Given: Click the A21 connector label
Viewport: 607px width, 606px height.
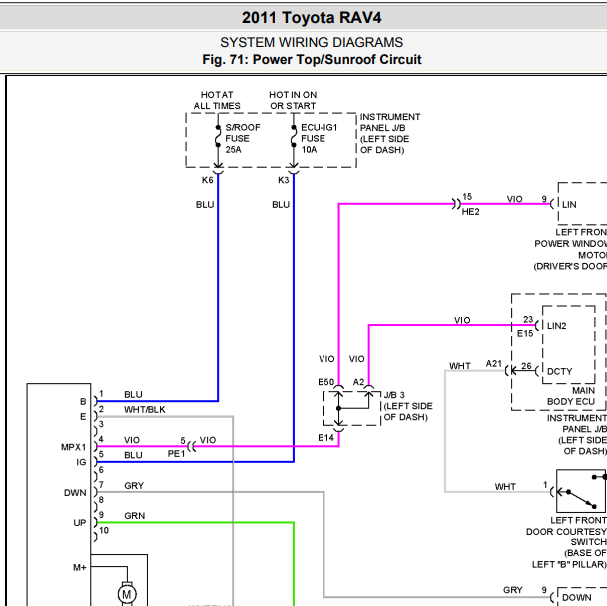Looking at the screenshot, I should pyautogui.click(x=494, y=364).
